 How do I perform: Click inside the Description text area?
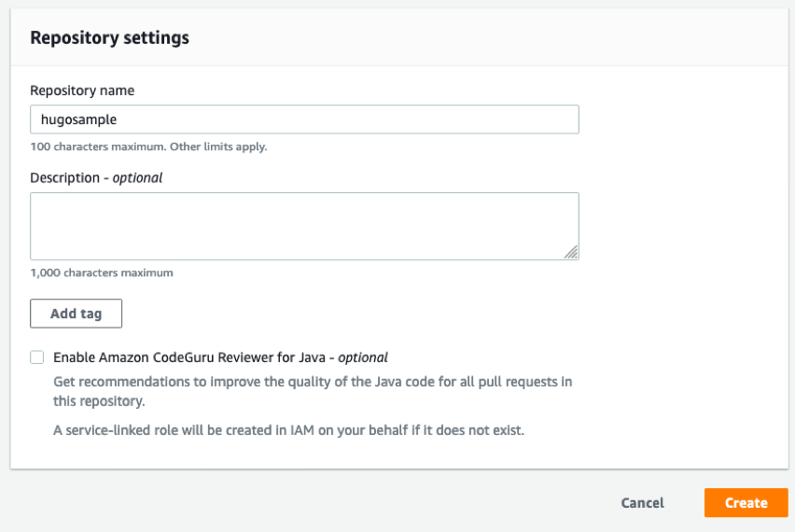point(304,226)
